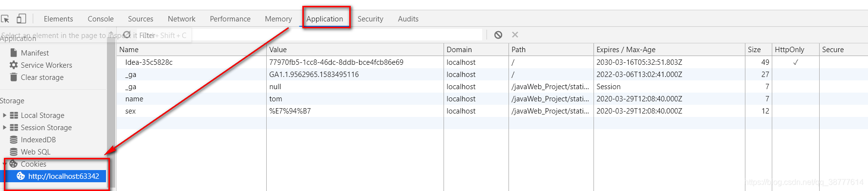Click the clear all cookies icon
Image resolution: width=868 pixels, height=191 pixels.
tap(498, 35)
